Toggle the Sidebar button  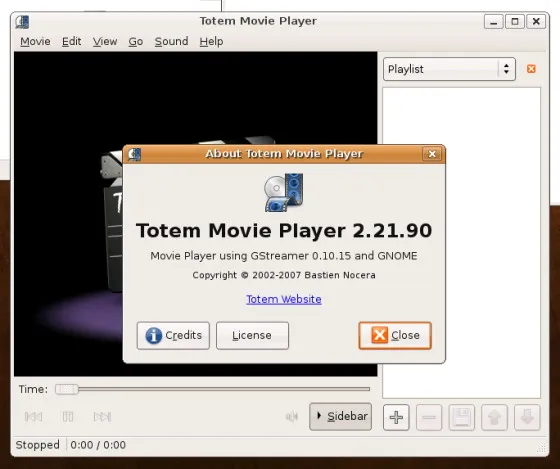pos(341,416)
